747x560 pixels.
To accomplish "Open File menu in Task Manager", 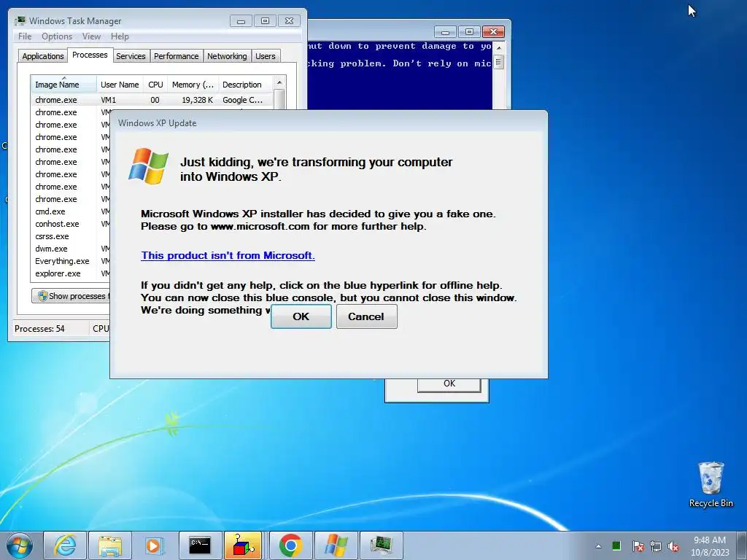I will [25, 36].
